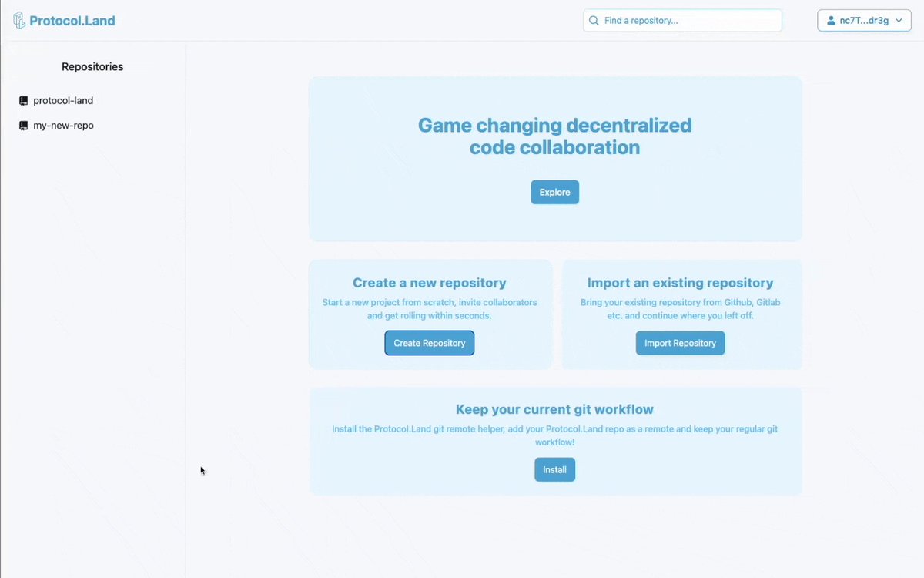Click the Import Repository button

[680, 343]
